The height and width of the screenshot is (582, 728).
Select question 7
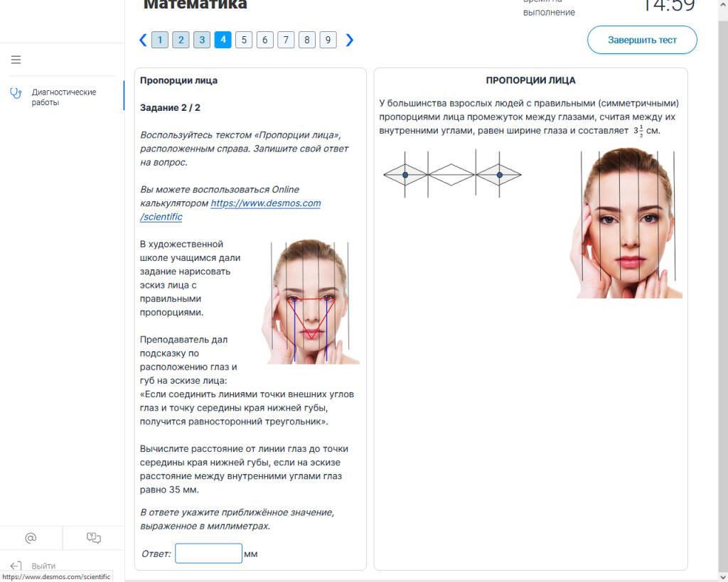click(286, 40)
